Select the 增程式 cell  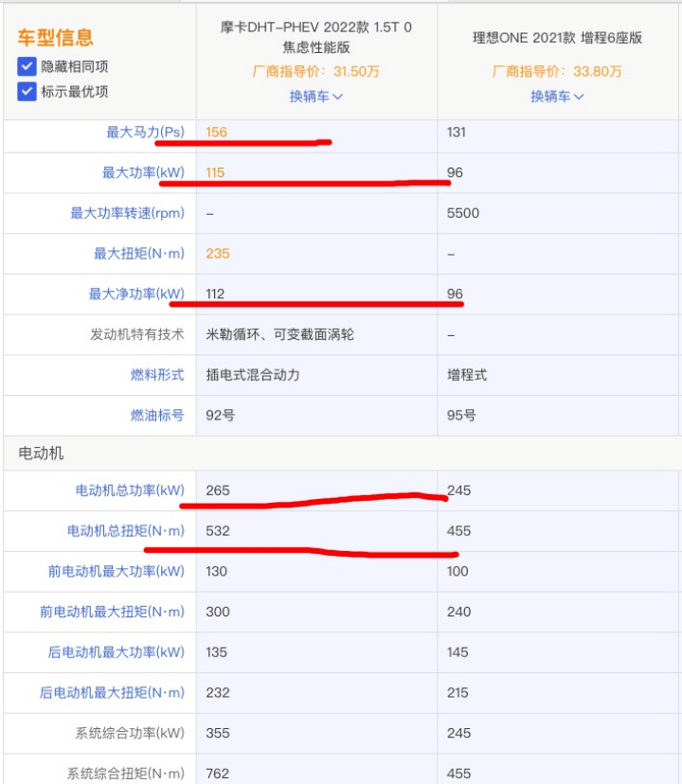point(467,375)
